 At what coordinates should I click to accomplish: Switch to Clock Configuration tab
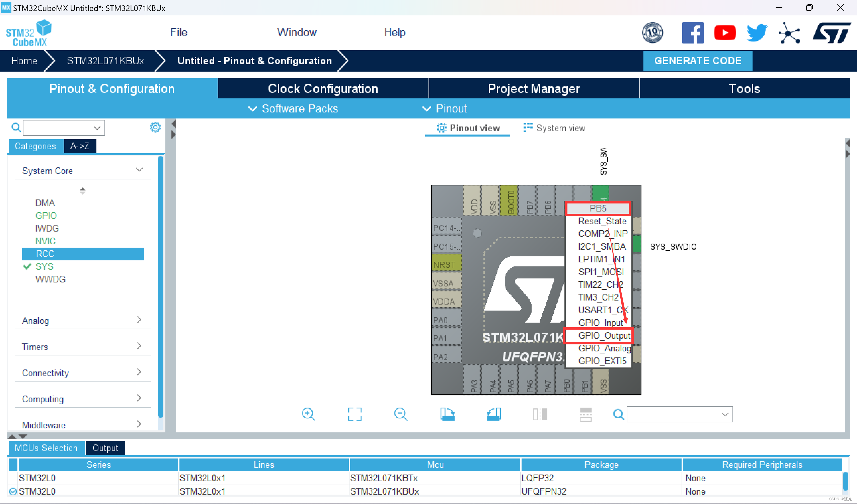click(x=323, y=88)
